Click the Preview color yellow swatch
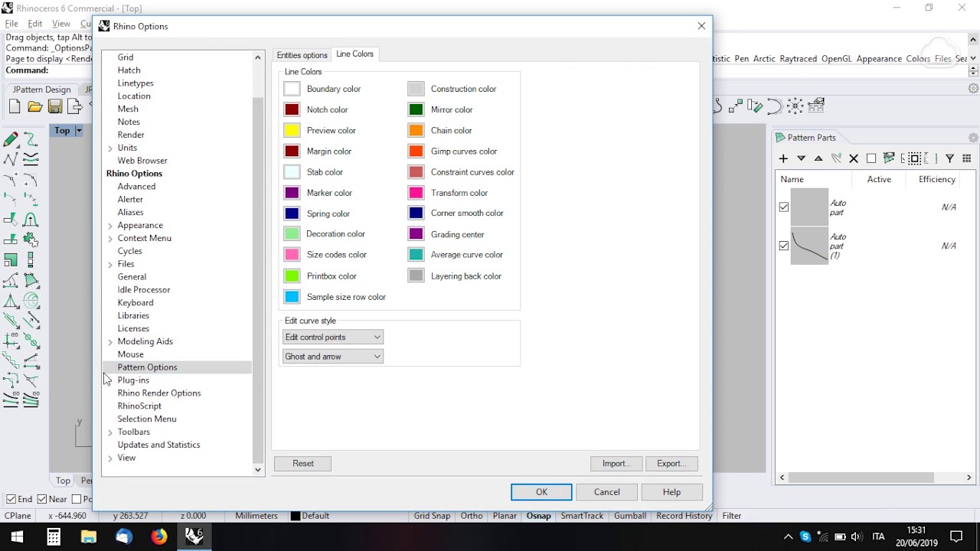Screen dimensions: 980x551 point(292,131)
